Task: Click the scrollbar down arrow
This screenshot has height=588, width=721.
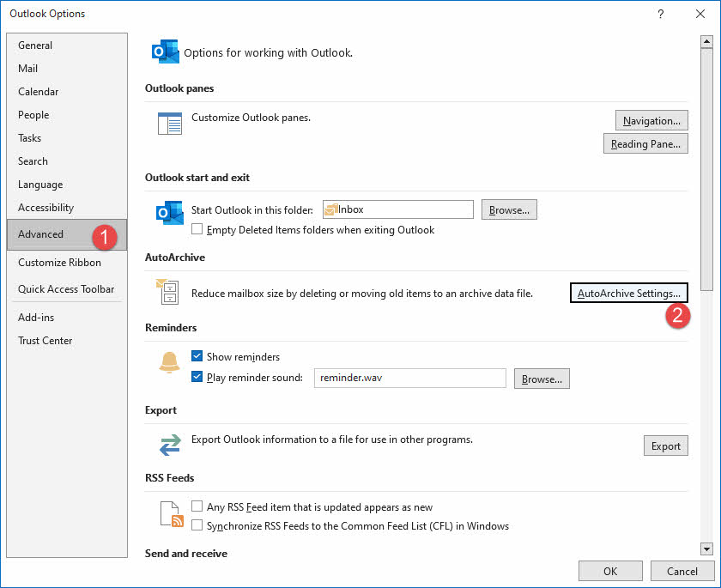Action: coord(706,549)
